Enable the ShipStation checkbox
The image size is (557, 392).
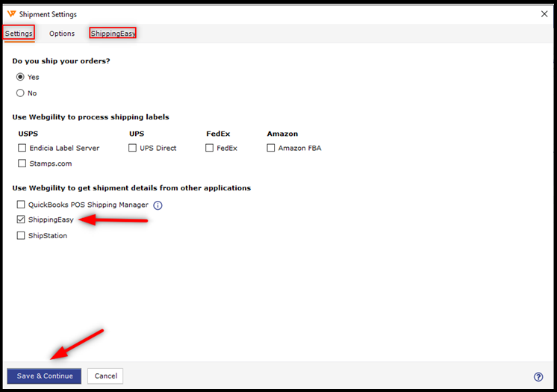point(21,236)
